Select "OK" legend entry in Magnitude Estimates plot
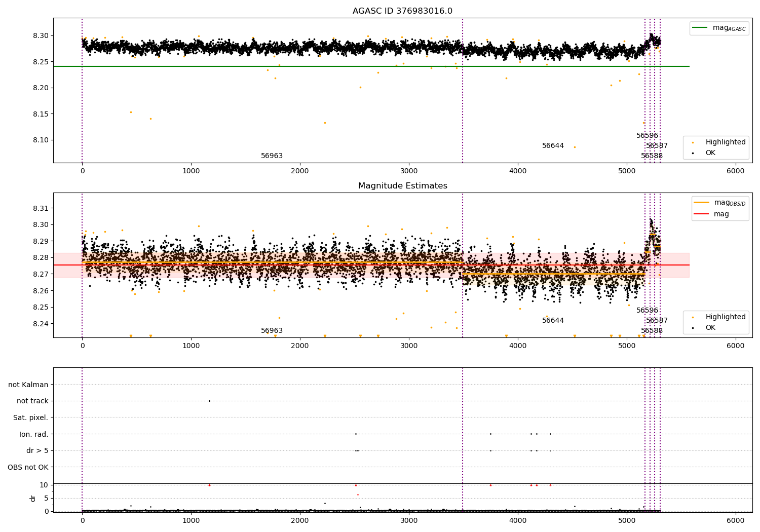The image size is (760, 532). [x=710, y=327]
